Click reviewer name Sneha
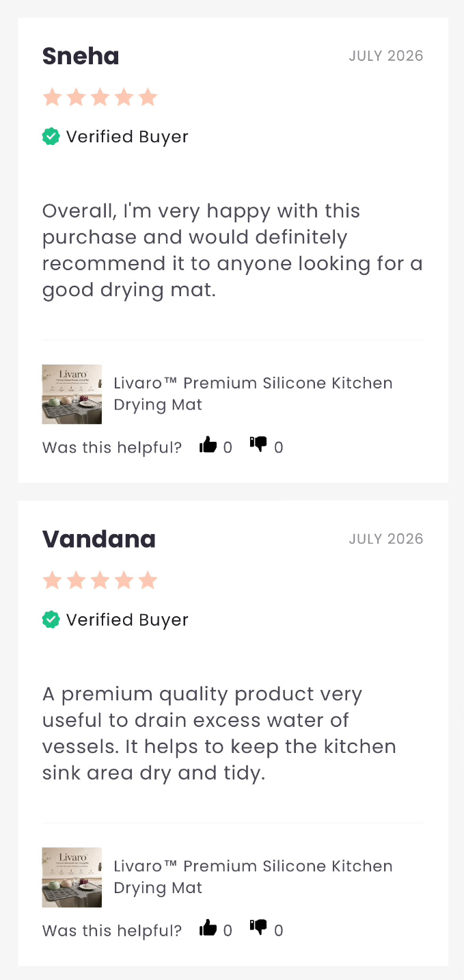Image resolution: width=464 pixels, height=980 pixels. pyautogui.click(x=81, y=56)
